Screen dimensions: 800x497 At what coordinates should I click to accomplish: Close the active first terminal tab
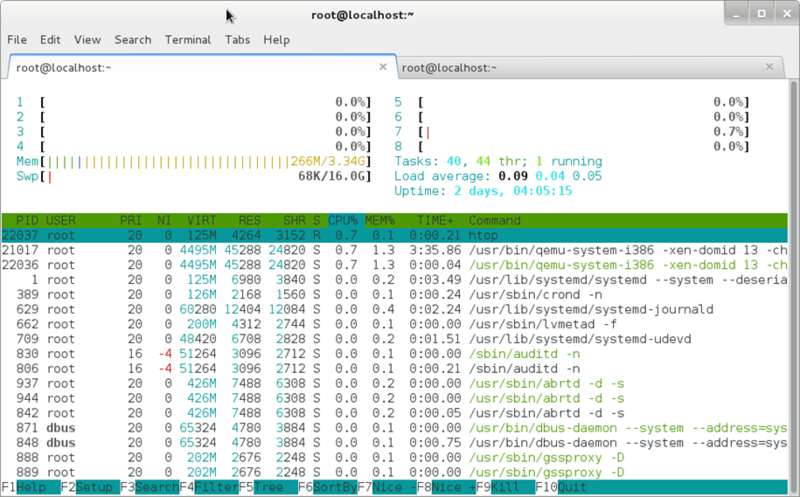(383, 67)
